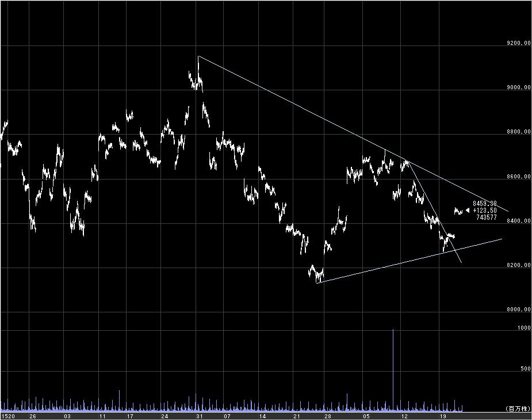
Task: Click the 500 volume scale label
Action: pyautogui.click(x=526, y=369)
